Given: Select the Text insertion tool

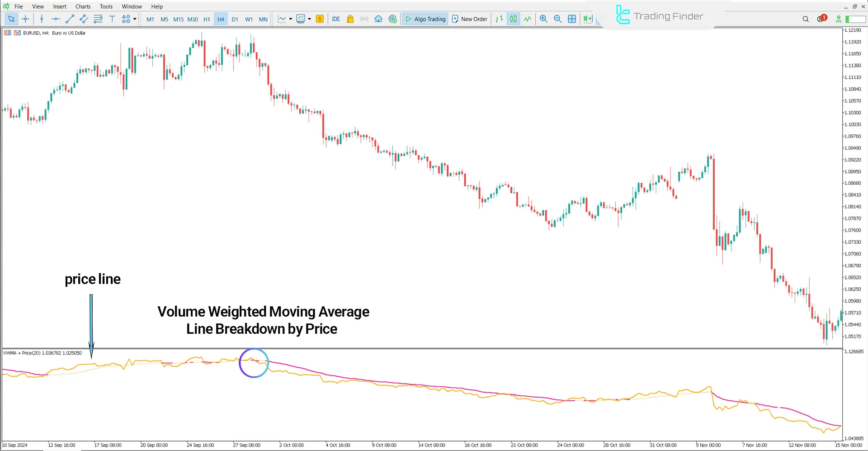Looking at the screenshot, I should click(112, 19).
